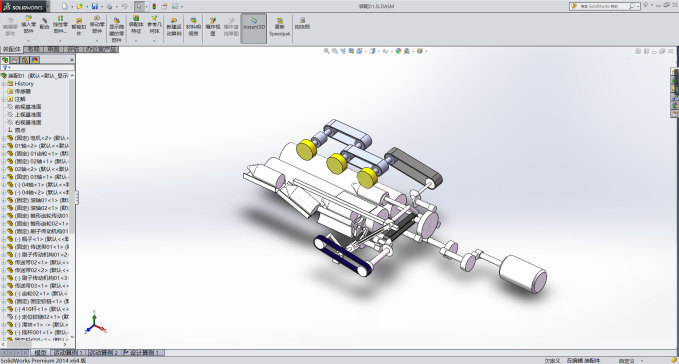Screen dimensions: 679x364
Task: Click the Smart Fasteners (智能扣件) tool
Action: (79, 26)
